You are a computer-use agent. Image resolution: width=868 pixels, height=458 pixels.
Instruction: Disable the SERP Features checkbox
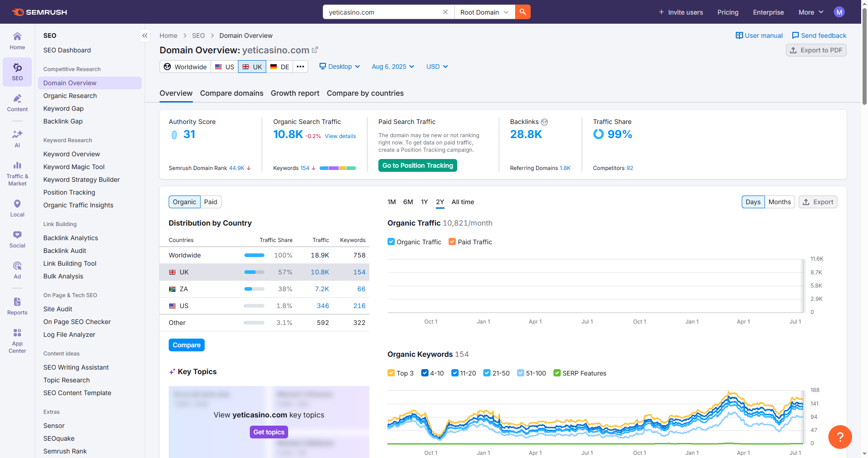click(557, 373)
